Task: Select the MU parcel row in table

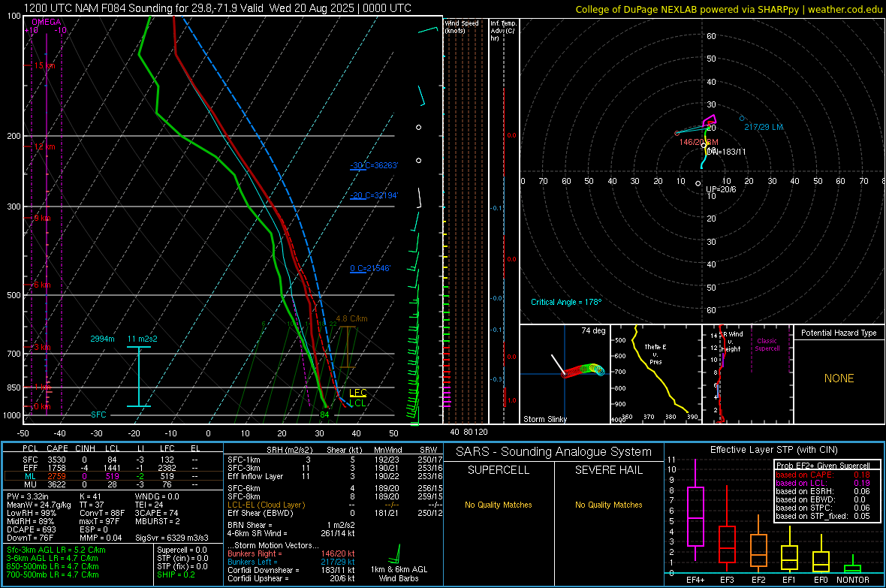Action: [112, 484]
